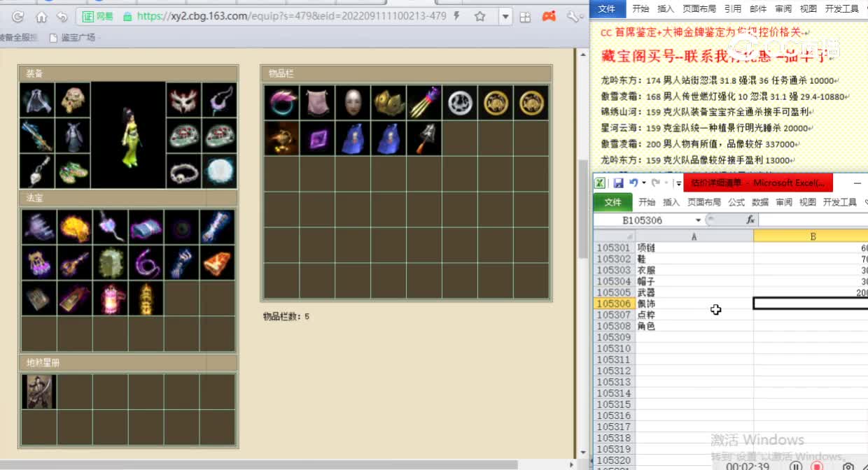Click the Excel undo icon

tap(633, 183)
